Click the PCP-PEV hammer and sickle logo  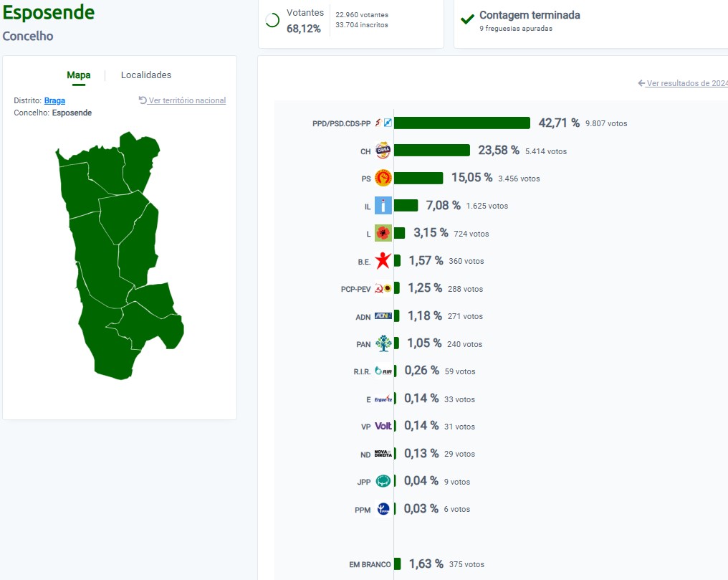point(379,288)
